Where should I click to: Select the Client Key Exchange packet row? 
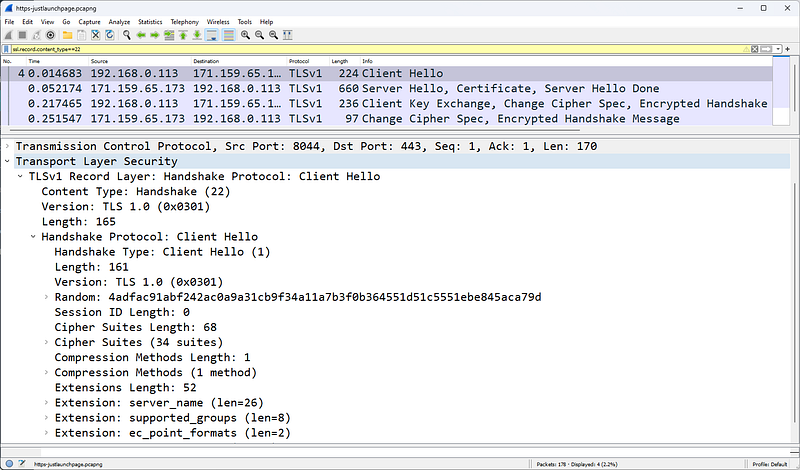[x=387, y=104]
